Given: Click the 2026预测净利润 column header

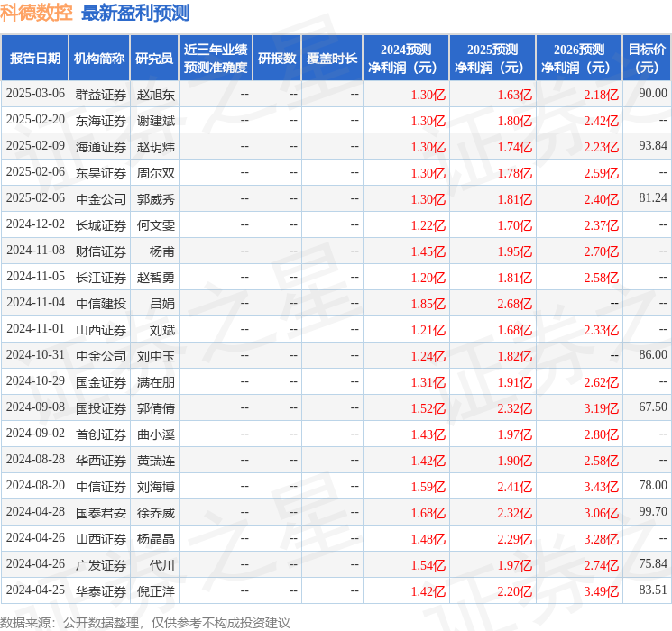Looking at the screenshot, I should [579, 59].
